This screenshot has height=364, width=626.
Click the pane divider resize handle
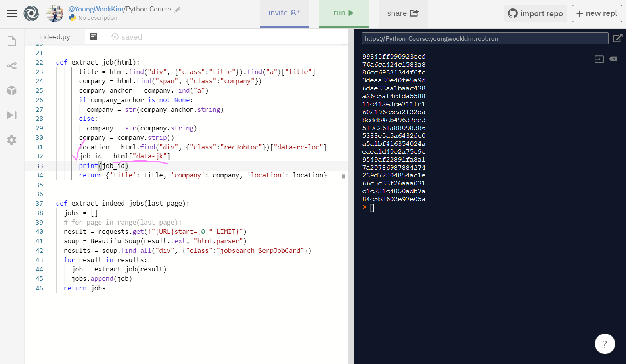click(351, 197)
